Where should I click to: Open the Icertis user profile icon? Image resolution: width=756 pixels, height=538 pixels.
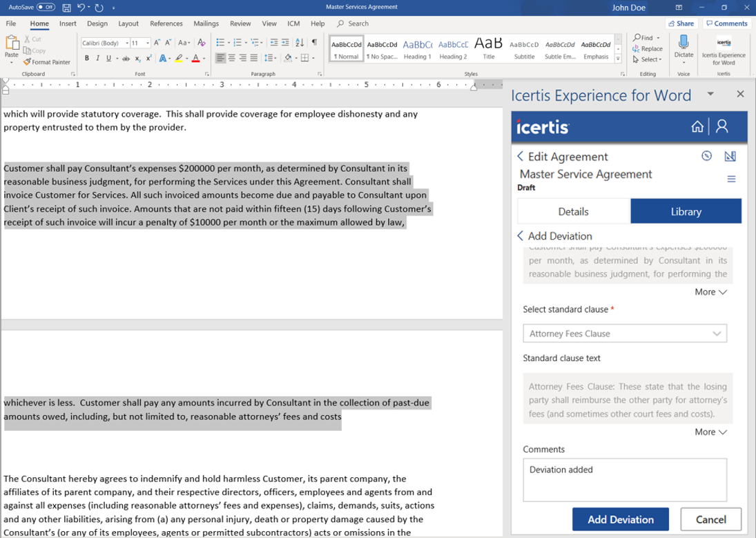click(722, 126)
